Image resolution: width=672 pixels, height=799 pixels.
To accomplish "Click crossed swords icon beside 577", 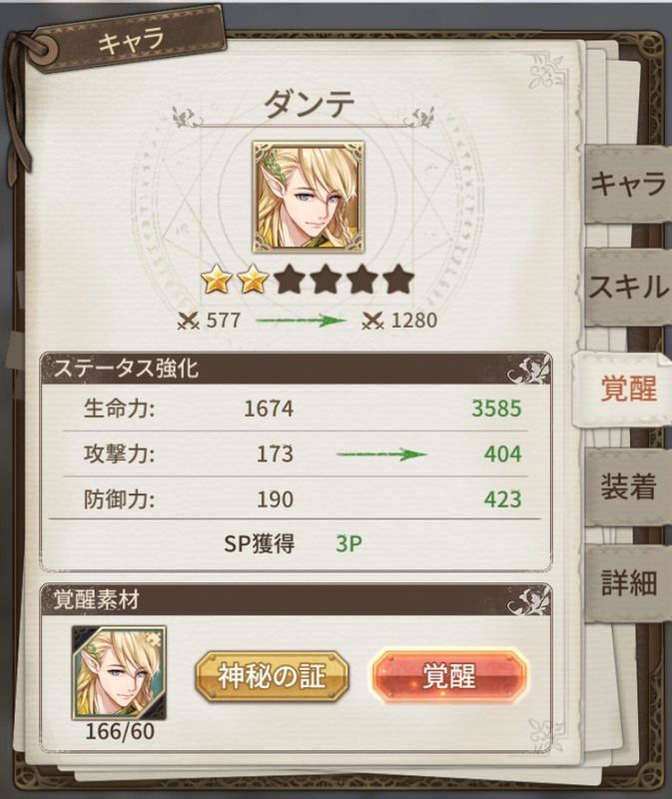I will [x=188, y=321].
